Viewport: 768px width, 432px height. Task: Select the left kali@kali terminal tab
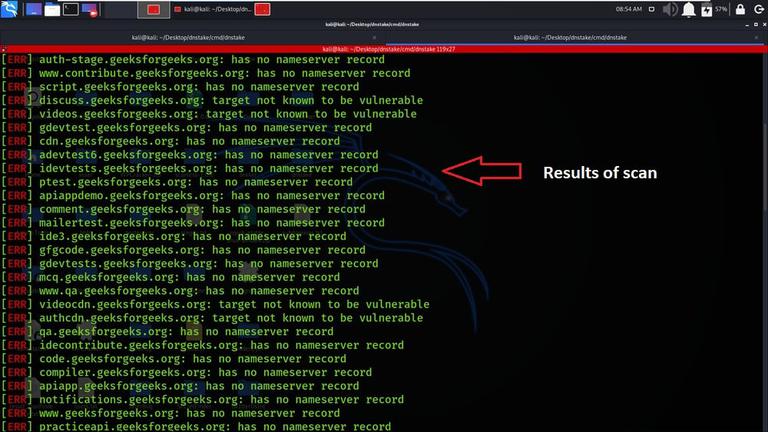click(x=188, y=37)
